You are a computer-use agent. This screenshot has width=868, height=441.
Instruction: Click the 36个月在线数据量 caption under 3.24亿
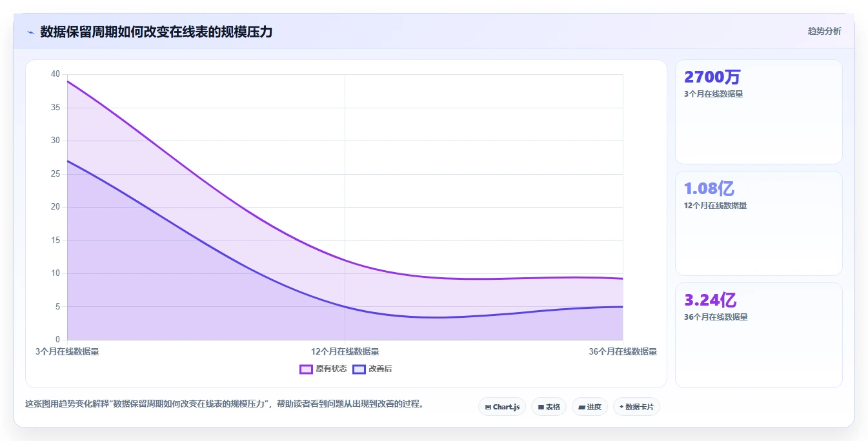(716, 317)
